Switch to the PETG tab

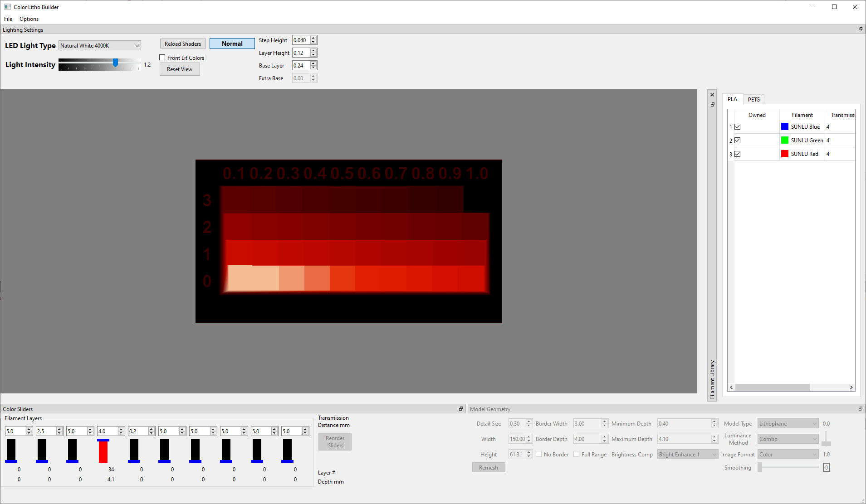[753, 100]
